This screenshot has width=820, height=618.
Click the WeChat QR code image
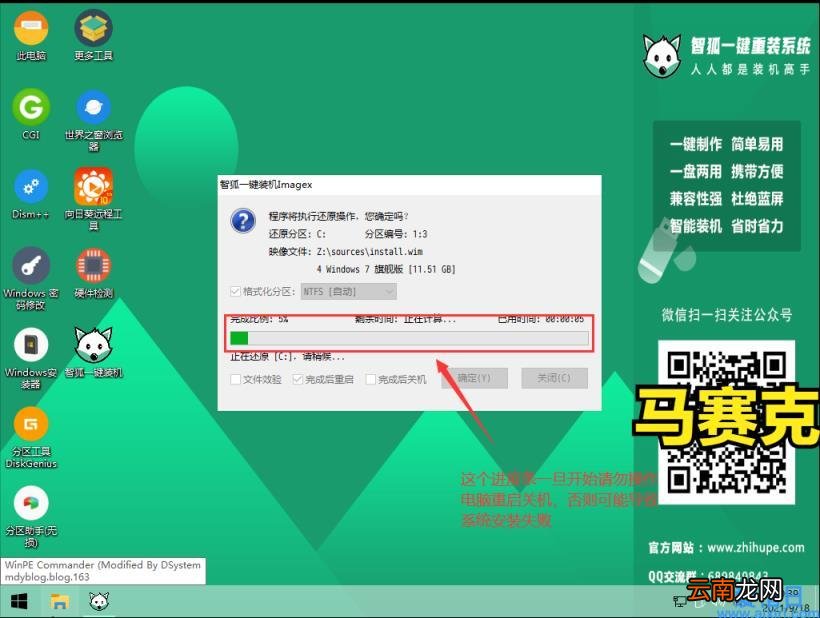(x=726, y=422)
